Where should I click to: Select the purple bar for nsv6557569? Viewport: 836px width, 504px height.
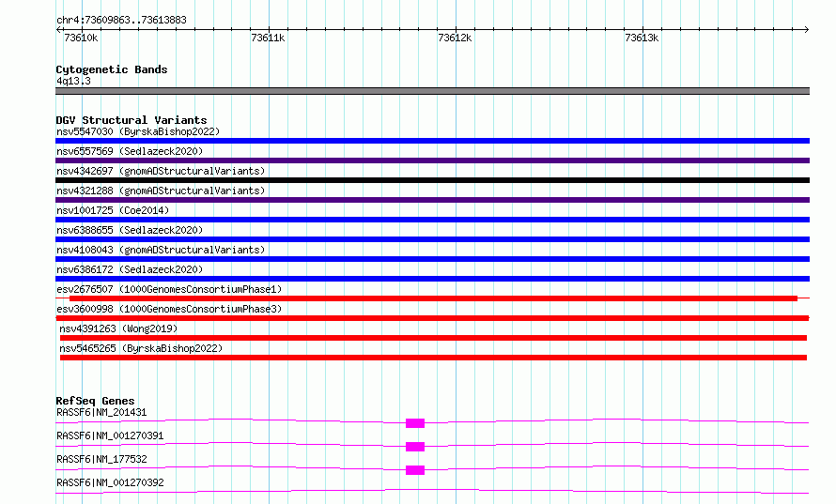(x=432, y=160)
